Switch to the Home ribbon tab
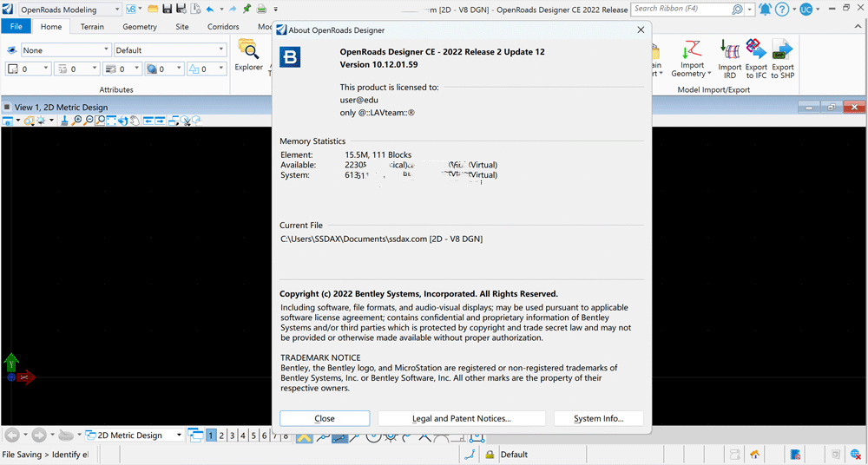 pos(51,26)
